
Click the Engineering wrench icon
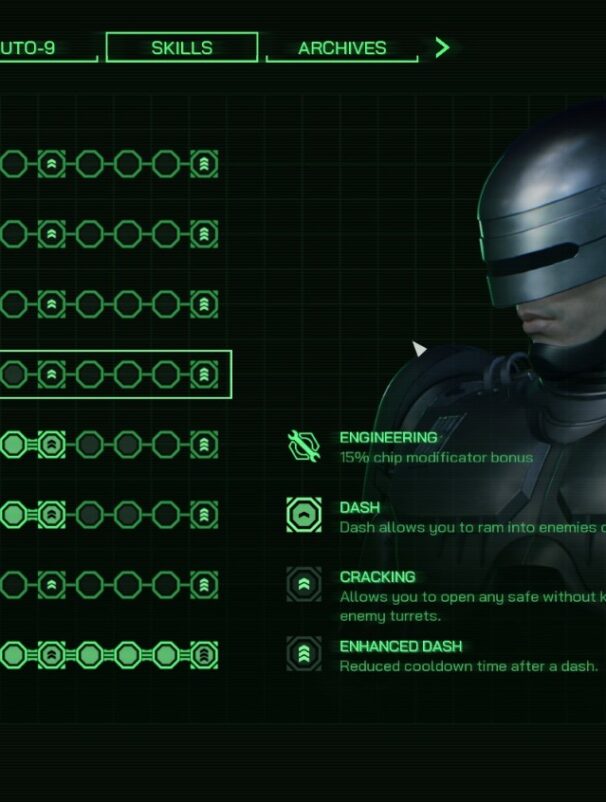pos(304,446)
